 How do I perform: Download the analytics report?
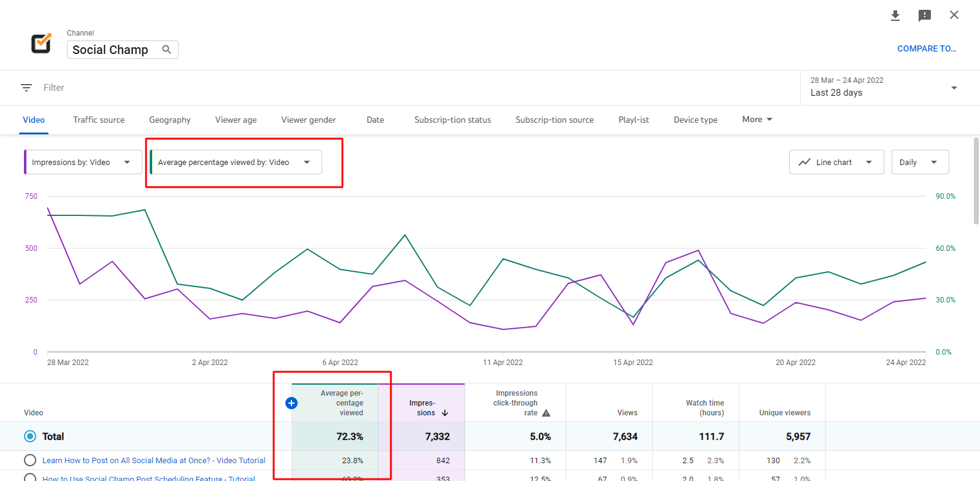(x=895, y=15)
